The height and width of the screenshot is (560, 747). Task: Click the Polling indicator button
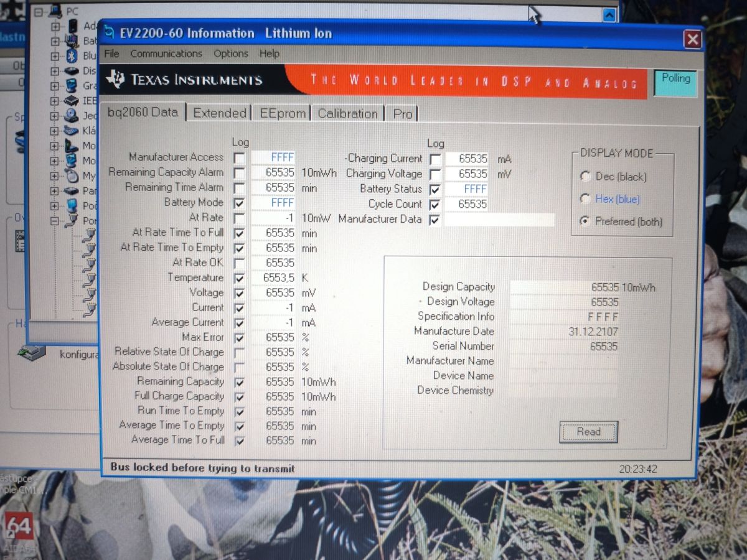675,83
